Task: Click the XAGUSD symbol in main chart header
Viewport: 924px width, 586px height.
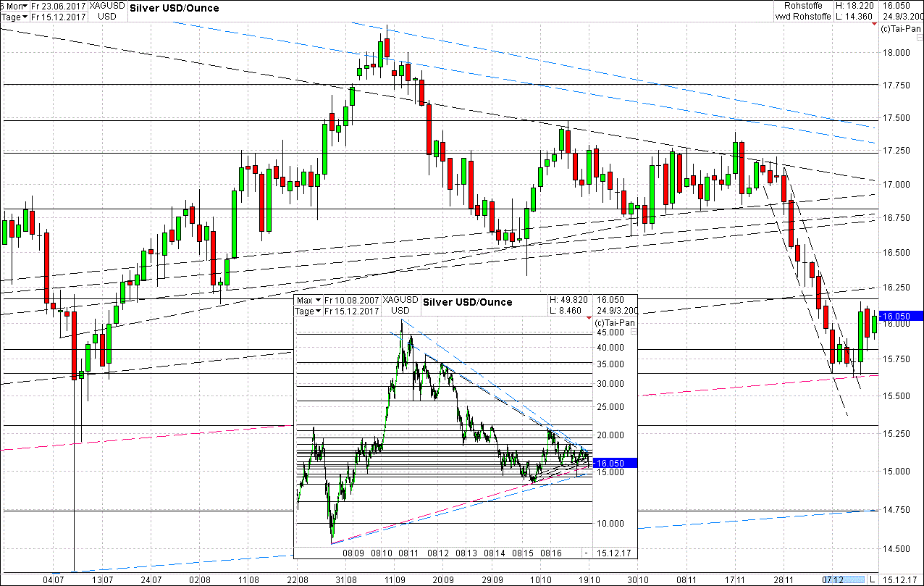Action: pos(109,7)
